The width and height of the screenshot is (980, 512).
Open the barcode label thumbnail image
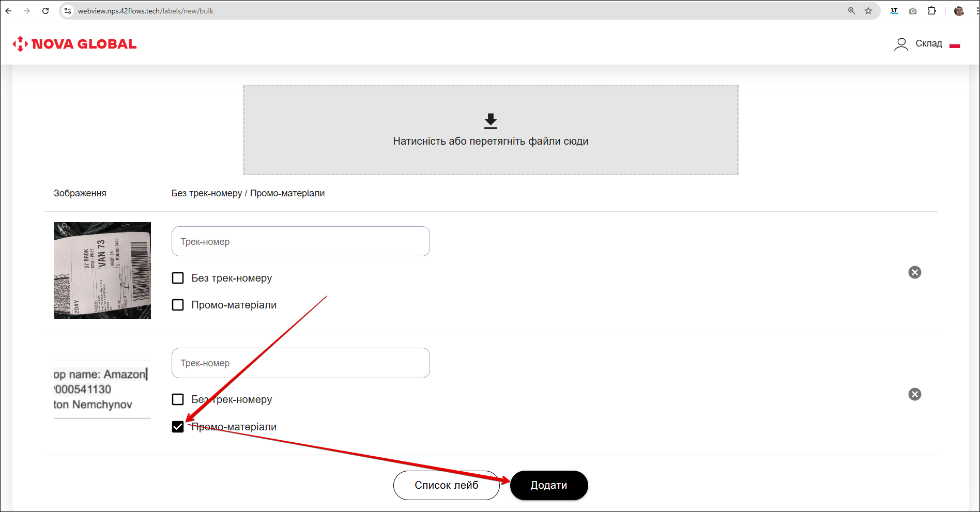pyautogui.click(x=102, y=270)
